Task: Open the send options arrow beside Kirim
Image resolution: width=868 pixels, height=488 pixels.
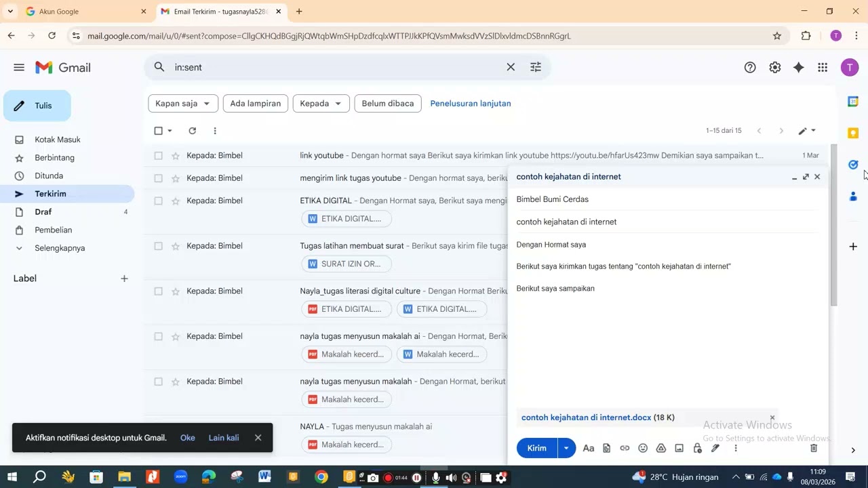Action: (566, 448)
